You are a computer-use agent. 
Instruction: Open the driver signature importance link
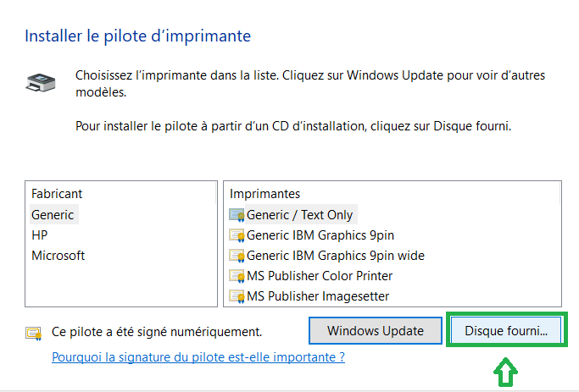tap(198, 357)
